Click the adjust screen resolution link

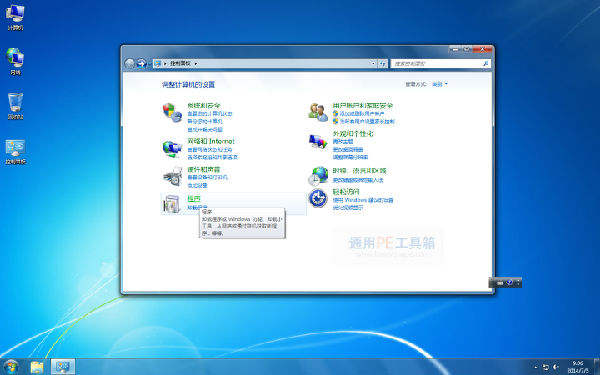point(350,157)
